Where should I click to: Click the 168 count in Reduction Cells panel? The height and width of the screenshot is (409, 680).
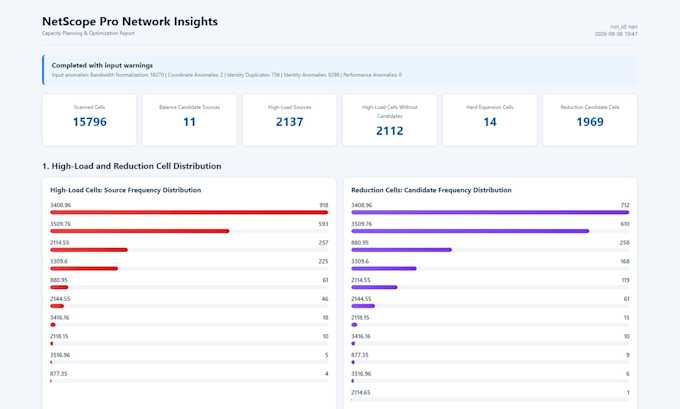(625, 261)
